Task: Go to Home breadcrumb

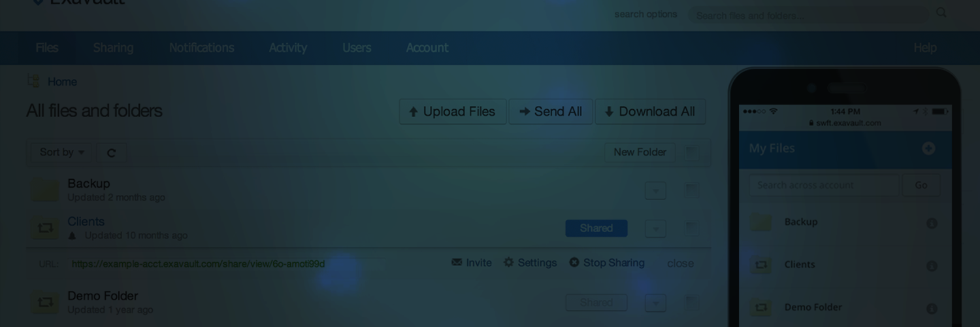Action: click(x=62, y=82)
